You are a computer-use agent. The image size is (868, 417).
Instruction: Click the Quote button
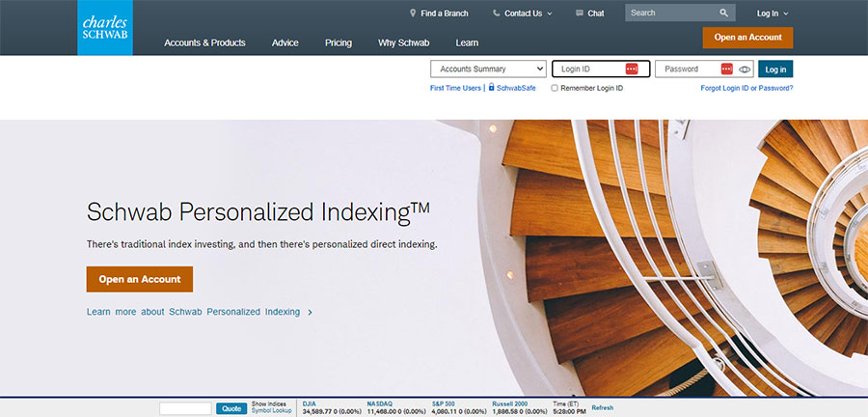[231, 408]
